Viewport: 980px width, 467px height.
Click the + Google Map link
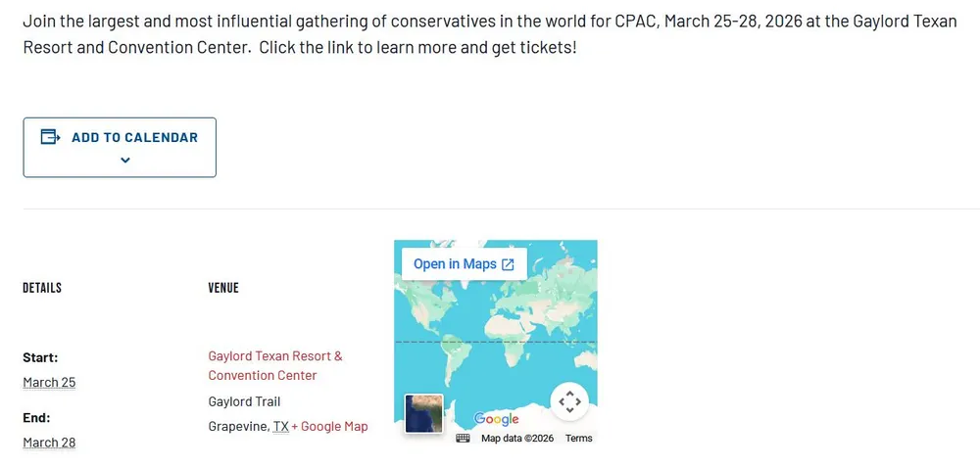point(329,426)
